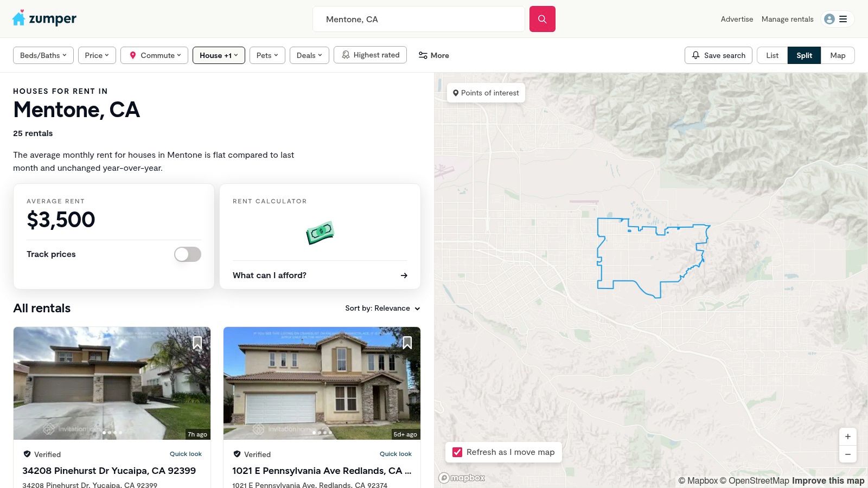Open the Price filter dropdown
The image size is (868, 488).
pos(97,55)
